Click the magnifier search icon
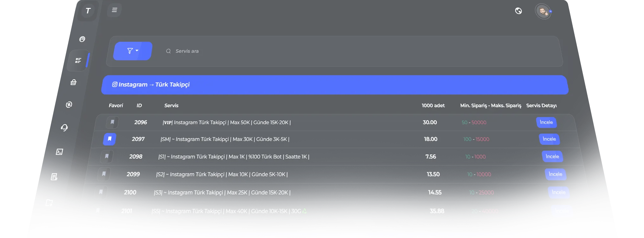Image resolution: width=644 pixels, height=238 pixels. tap(168, 51)
